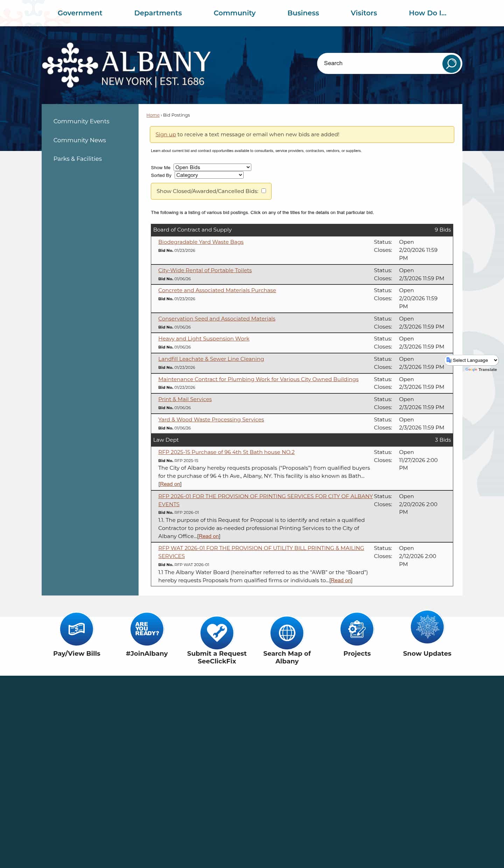Viewport: 504px width, 868px height.
Task: Click the Sign up link for bid notifications
Action: tap(166, 135)
